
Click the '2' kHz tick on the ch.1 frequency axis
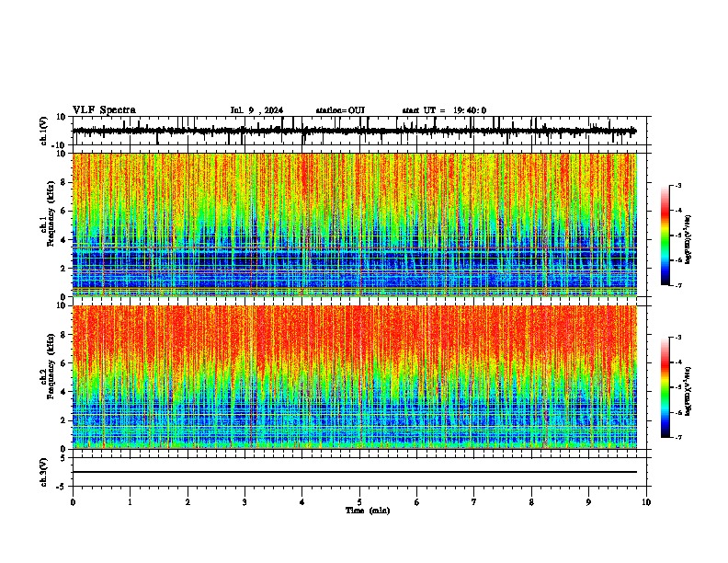63,269
